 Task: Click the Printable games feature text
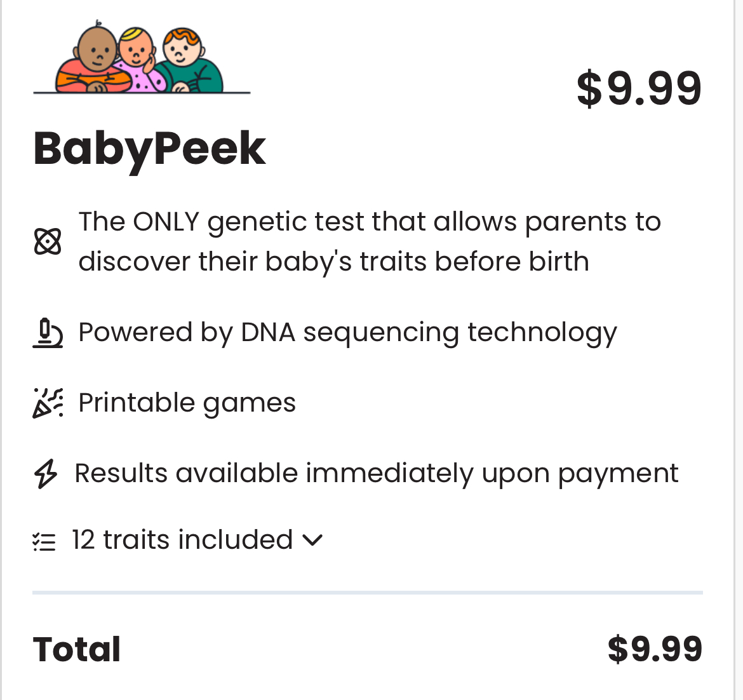tap(187, 403)
